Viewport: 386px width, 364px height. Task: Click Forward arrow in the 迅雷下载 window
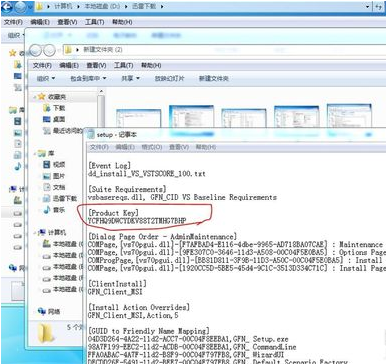(21, 7)
